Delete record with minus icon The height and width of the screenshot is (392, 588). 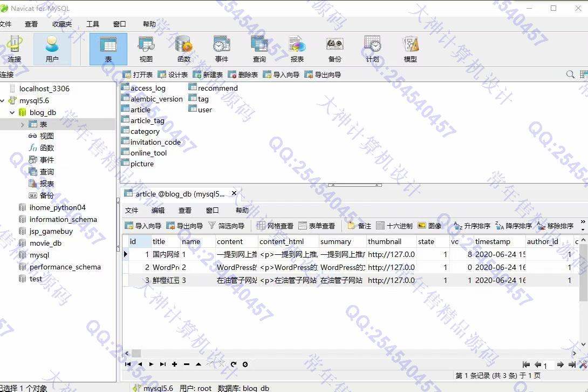186,364
